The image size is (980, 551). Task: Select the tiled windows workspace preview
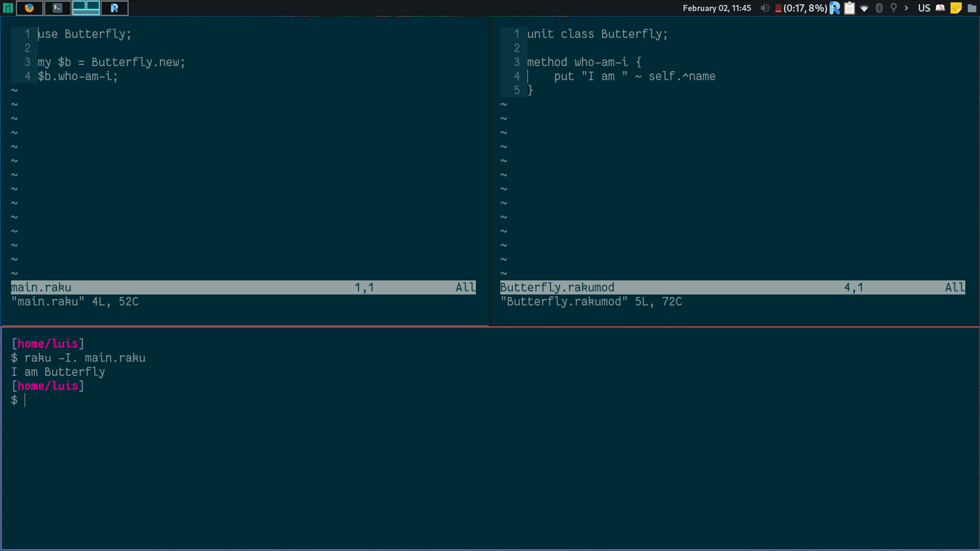coord(86,8)
